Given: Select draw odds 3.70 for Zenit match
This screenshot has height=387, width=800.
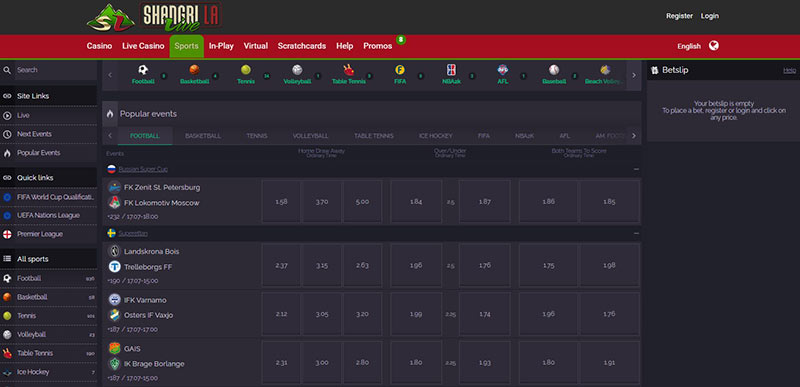Looking at the screenshot, I should pyautogui.click(x=321, y=201).
